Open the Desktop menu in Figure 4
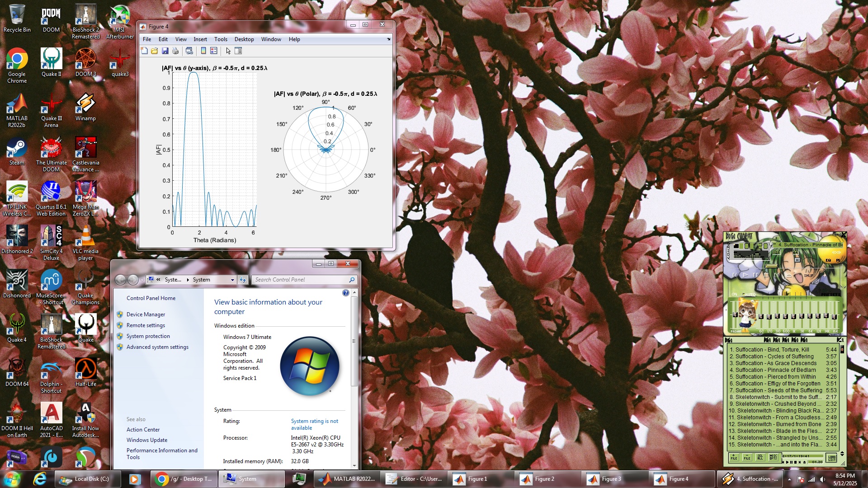This screenshot has height=488, width=868. point(244,39)
